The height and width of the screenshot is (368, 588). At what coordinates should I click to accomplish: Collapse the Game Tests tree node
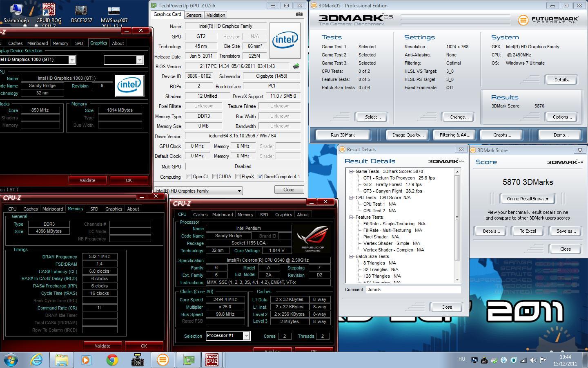tap(351, 171)
